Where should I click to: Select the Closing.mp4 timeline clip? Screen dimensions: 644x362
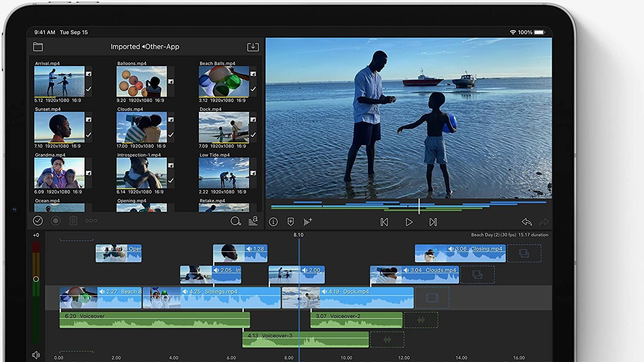tap(460, 253)
